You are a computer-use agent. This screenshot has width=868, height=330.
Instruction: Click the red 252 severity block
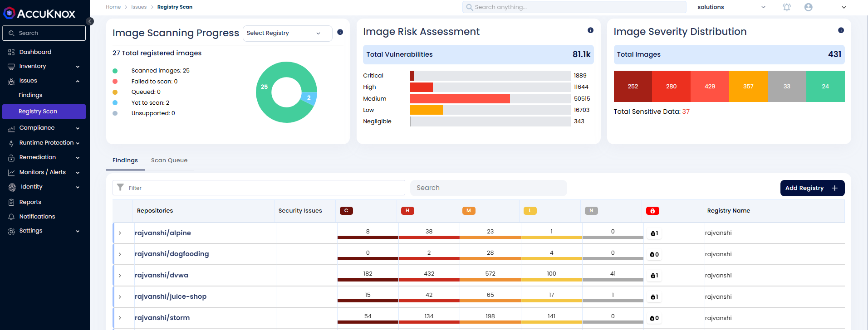pyautogui.click(x=633, y=87)
